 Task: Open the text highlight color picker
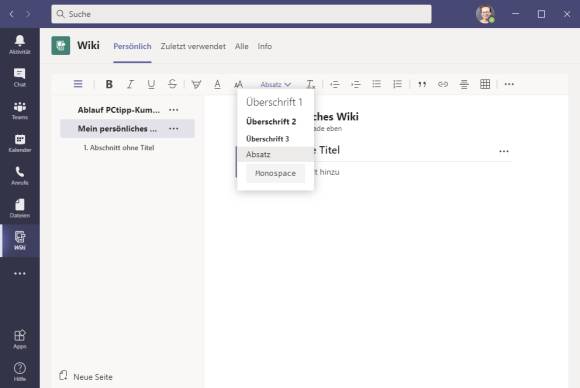click(x=196, y=84)
